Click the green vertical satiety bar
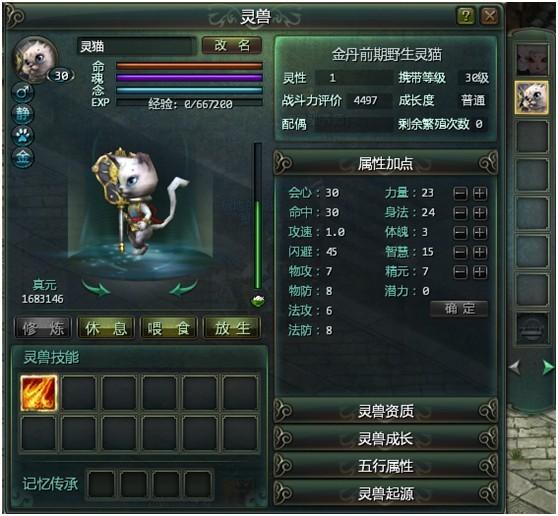The height and width of the screenshot is (516, 558). point(258,216)
